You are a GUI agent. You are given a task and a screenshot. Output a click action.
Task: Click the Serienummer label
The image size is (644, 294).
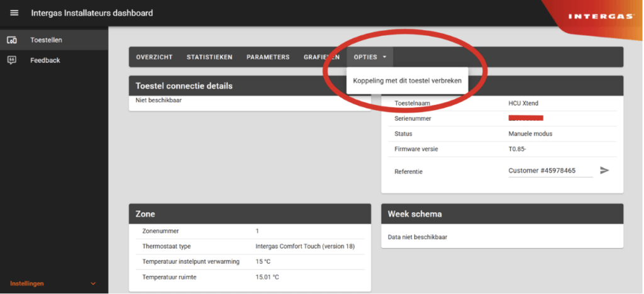413,118
